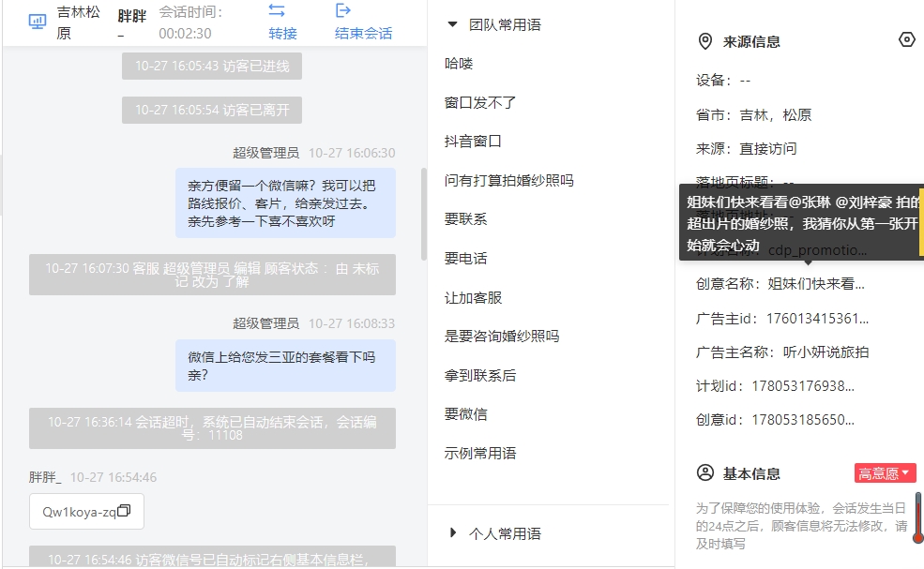Click the 计划id row 178053176938

coord(775,386)
